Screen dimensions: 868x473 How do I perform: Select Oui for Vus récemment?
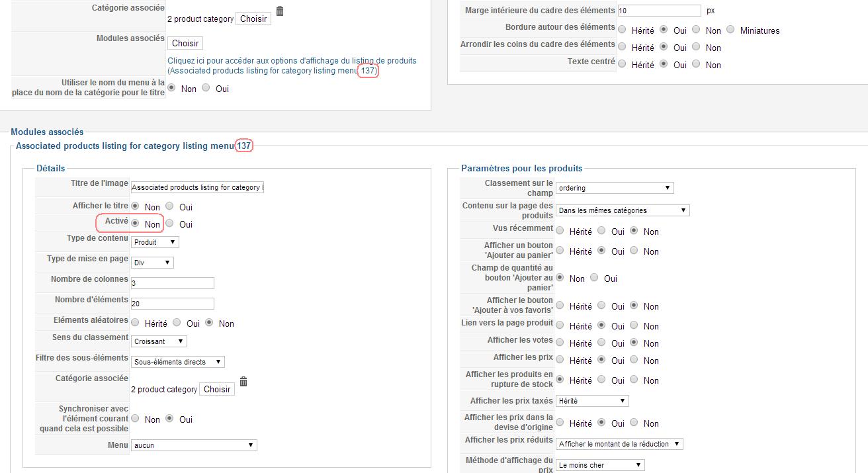601,230
